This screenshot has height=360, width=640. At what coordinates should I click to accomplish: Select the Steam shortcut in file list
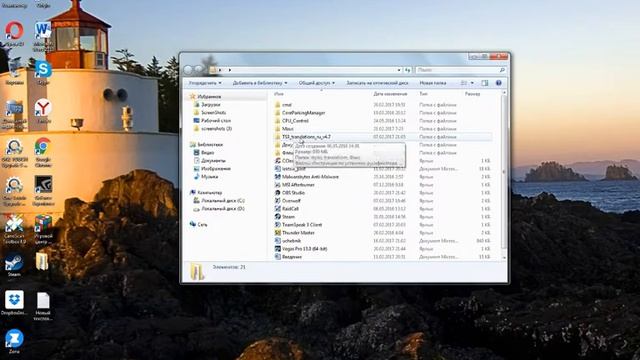click(288, 217)
